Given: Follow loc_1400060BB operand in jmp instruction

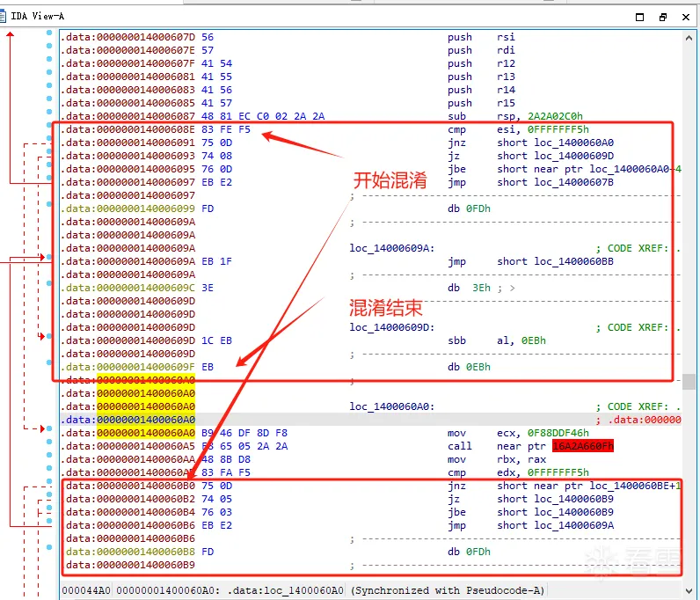Looking at the screenshot, I should pos(573,261).
